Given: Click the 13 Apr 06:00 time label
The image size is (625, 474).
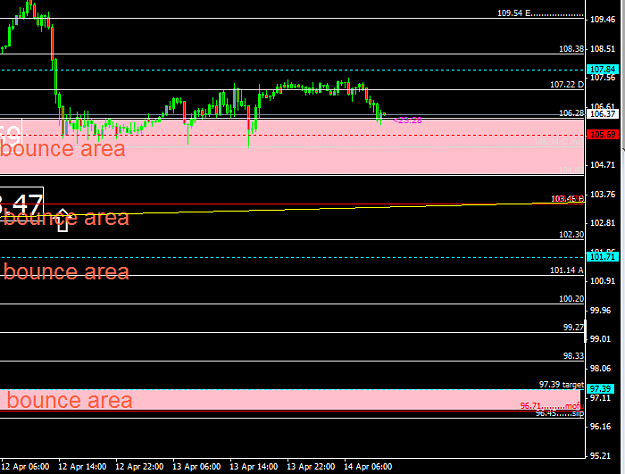Looking at the screenshot, I should [x=197, y=466].
